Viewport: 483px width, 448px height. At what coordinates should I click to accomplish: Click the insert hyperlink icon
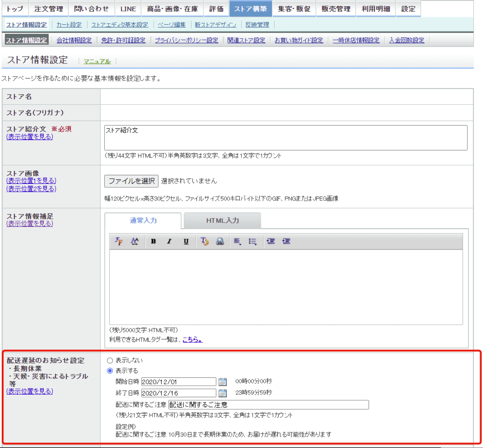point(220,241)
